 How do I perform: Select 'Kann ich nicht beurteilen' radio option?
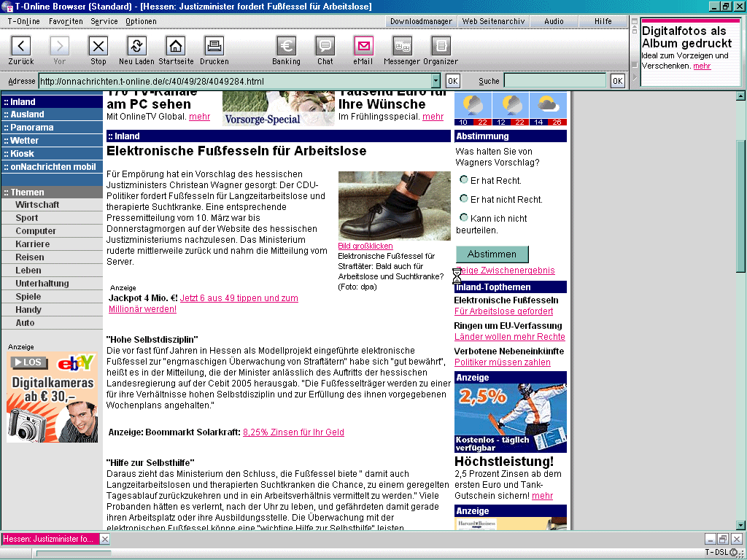click(x=464, y=217)
